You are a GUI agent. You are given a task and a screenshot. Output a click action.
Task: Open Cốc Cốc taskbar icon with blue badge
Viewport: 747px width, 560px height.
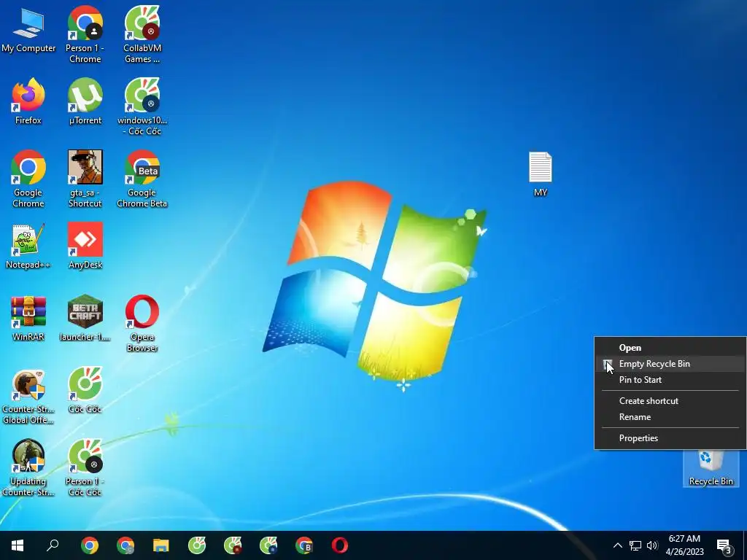[x=268, y=545]
